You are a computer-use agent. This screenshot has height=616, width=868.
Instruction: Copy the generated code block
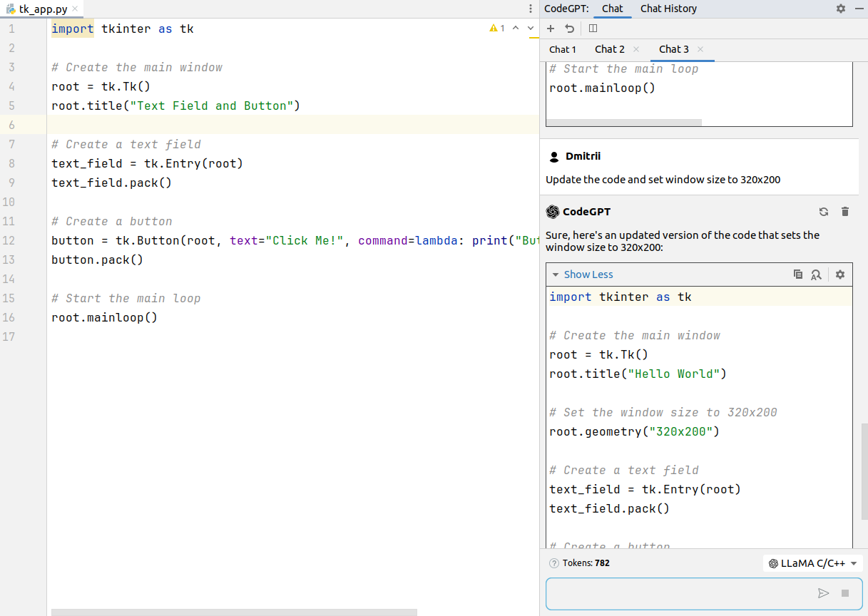click(x=798, y=274)
